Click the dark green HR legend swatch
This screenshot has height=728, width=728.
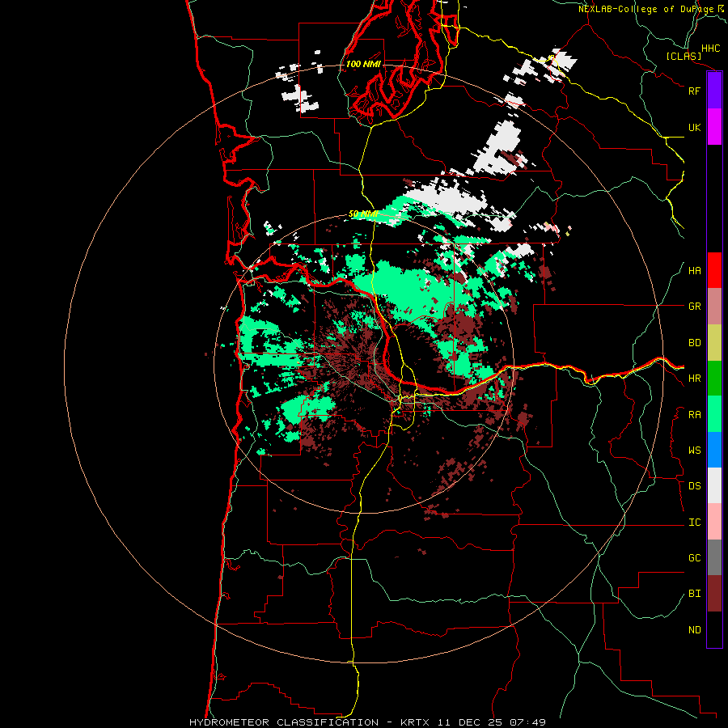pos(714,378)
